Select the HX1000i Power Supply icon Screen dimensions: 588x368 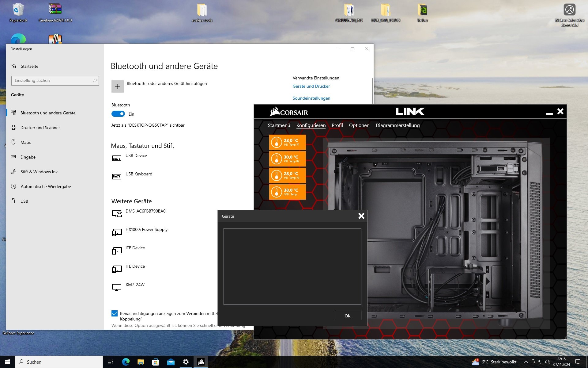point(117,232)
